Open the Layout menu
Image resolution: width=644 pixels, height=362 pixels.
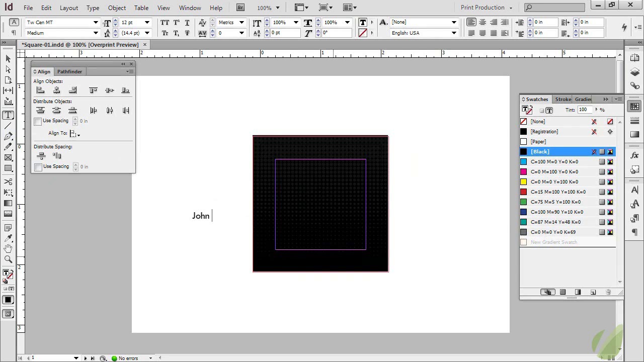pos(69,8)
